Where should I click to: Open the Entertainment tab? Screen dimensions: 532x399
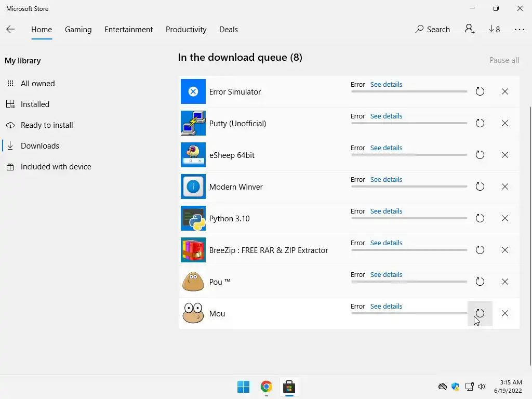[x=129, y=30]
